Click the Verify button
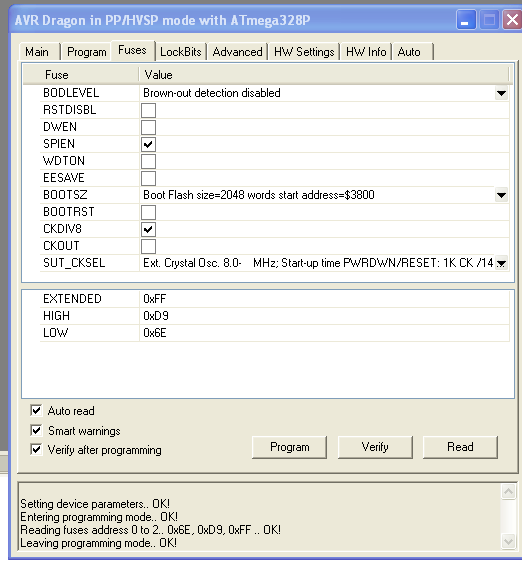The image size is (522, 561). (x=375, y=447)
